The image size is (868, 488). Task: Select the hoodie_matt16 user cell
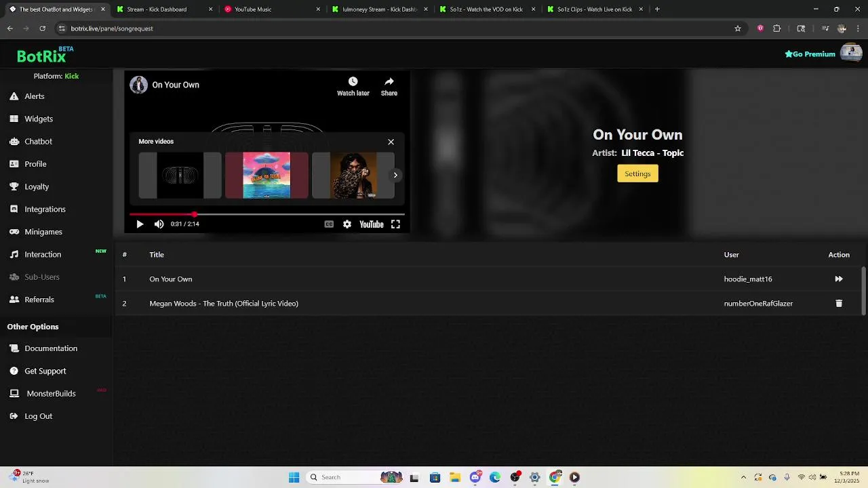click(x=748, y=279)
